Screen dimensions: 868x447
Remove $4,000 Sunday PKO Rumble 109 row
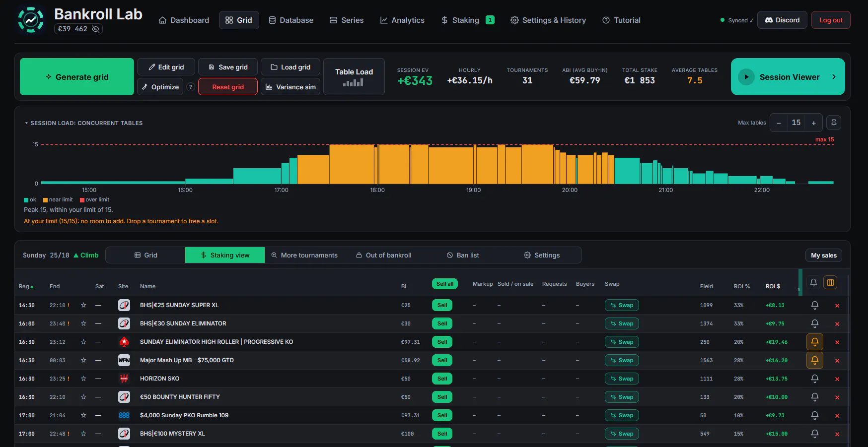837,416
